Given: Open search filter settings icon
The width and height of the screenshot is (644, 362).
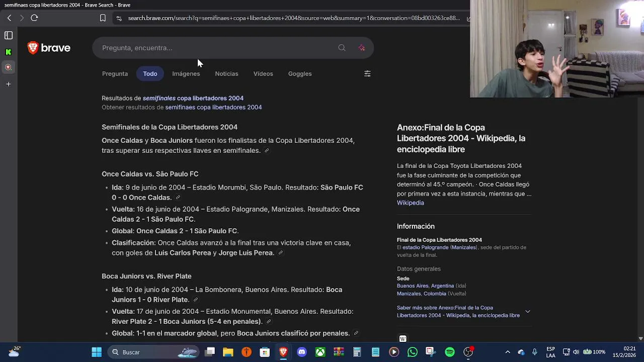Looking at the screenshot, I should coord(367,73).
